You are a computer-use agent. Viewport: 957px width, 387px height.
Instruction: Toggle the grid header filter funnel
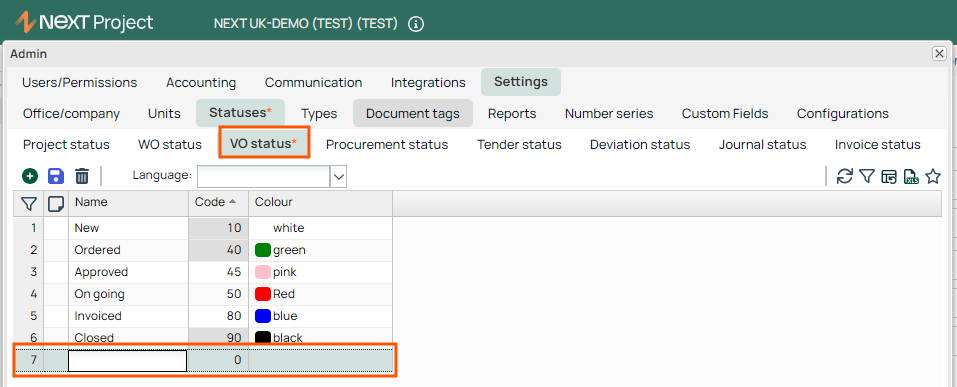pyautogui.click(x=29, y=203)
